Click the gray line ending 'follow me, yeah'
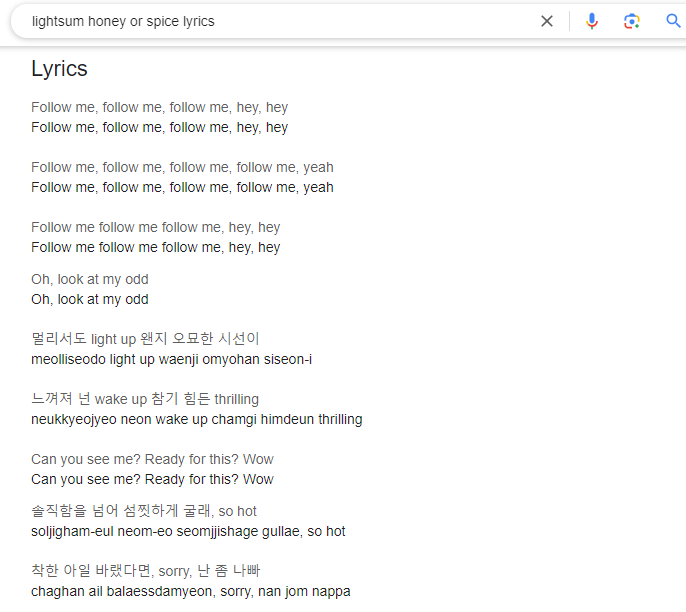 pos(182,167)
